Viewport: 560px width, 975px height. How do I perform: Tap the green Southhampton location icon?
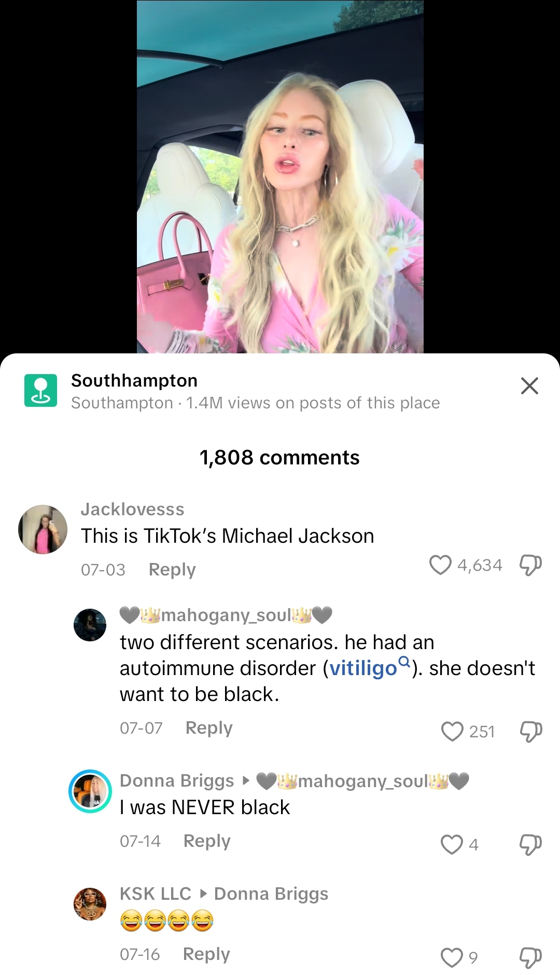coord(40,390)
